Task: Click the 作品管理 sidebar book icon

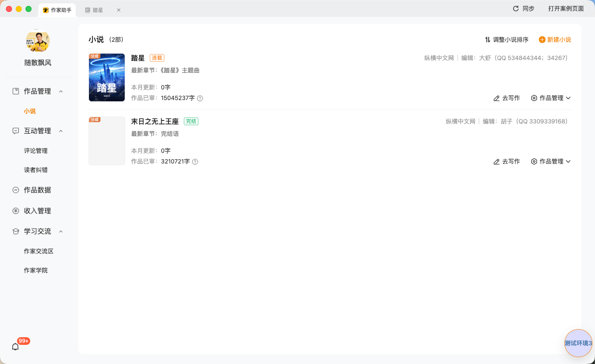Action: [x=16, y=91]
